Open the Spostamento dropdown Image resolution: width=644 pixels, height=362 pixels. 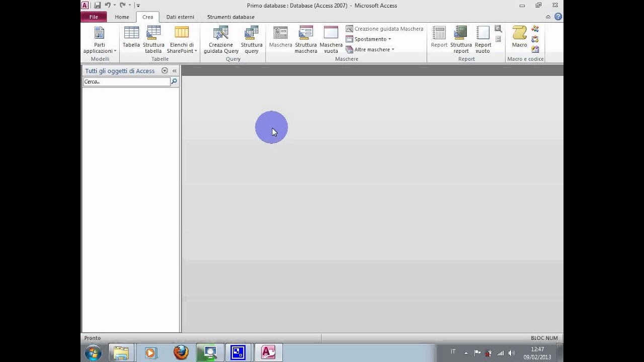click(368, 39)
